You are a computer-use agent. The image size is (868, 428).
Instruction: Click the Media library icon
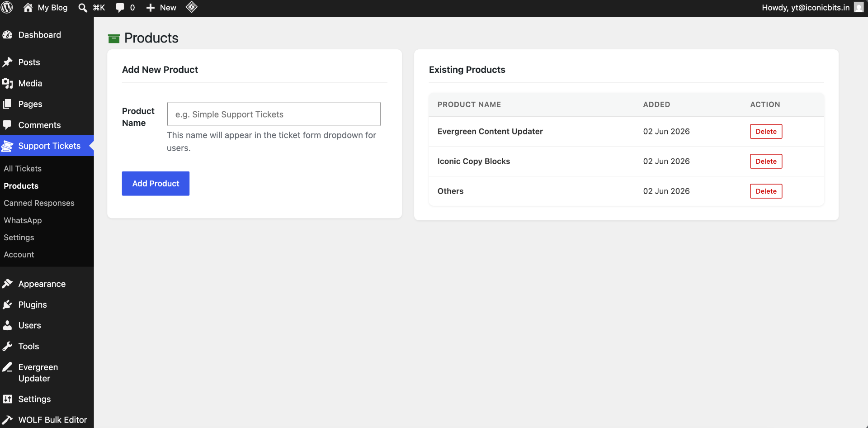coord(8,83)
